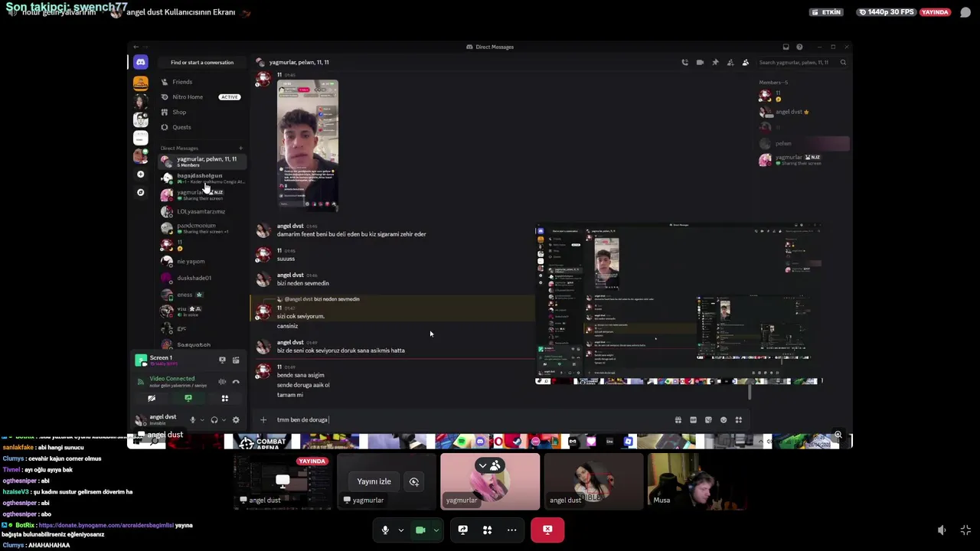Open Discord inbox icon in title bar
The image size is (980, 551).
(786, 47)
